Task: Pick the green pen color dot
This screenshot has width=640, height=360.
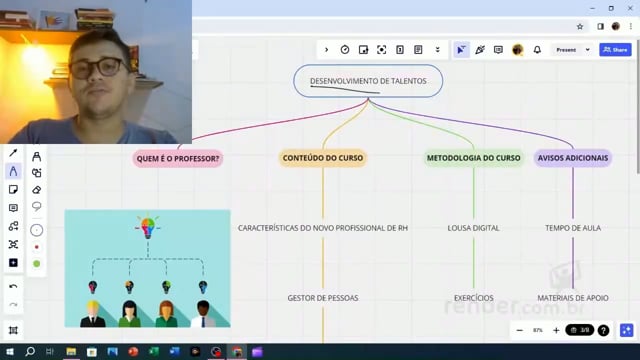Action: coord(36,264)
